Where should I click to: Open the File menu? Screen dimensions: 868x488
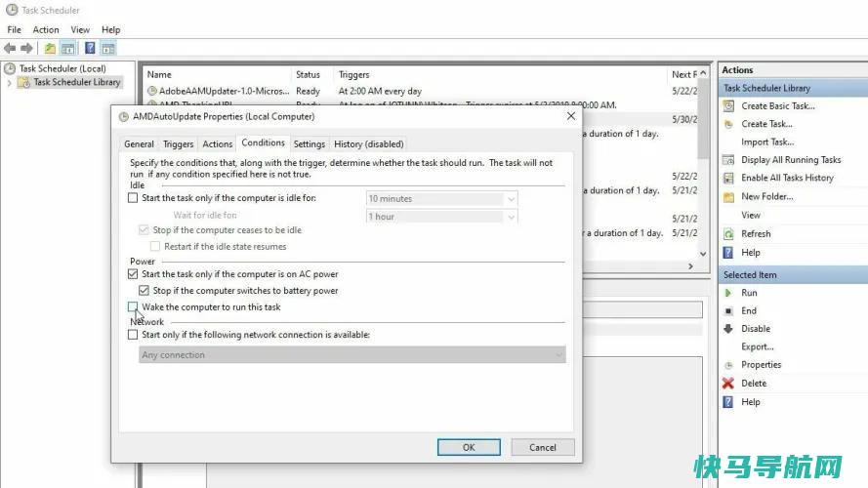coord(15,30)
